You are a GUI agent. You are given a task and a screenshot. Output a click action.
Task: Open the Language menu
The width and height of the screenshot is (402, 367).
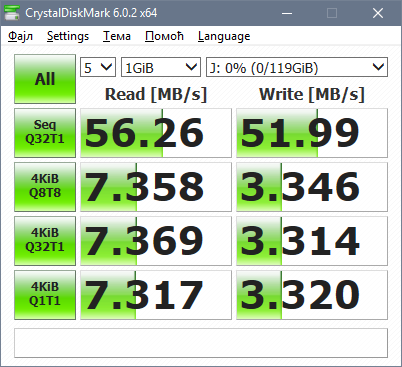click(x=224, y=36)
